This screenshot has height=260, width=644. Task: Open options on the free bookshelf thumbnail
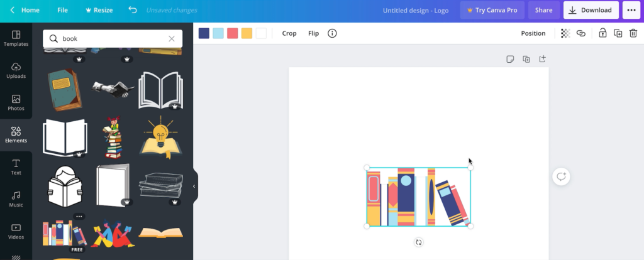point(79,216)
